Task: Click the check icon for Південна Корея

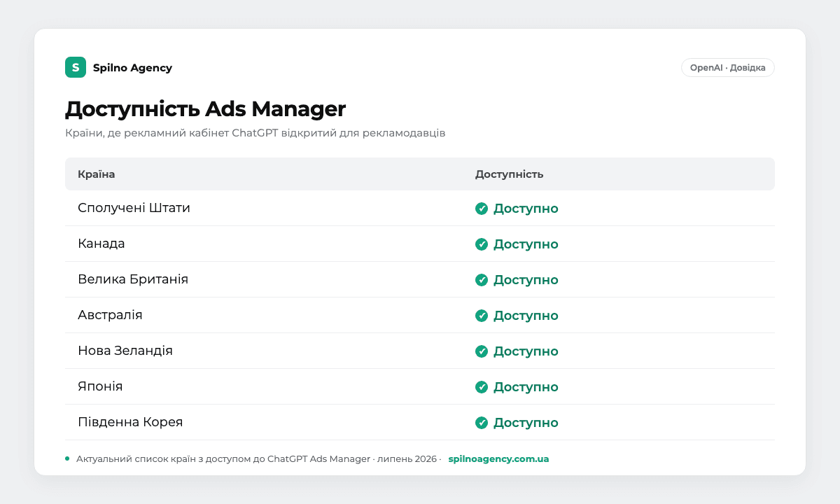Action: 482,423
